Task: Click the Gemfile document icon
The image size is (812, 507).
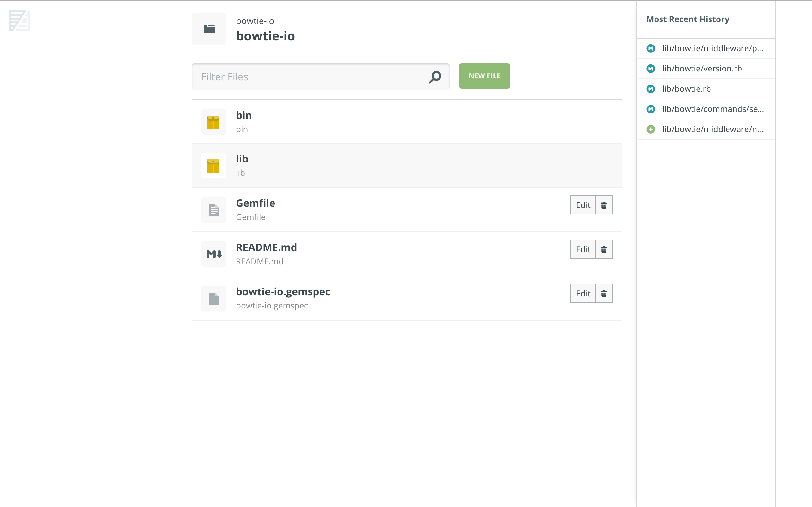Action: point(214,209)
